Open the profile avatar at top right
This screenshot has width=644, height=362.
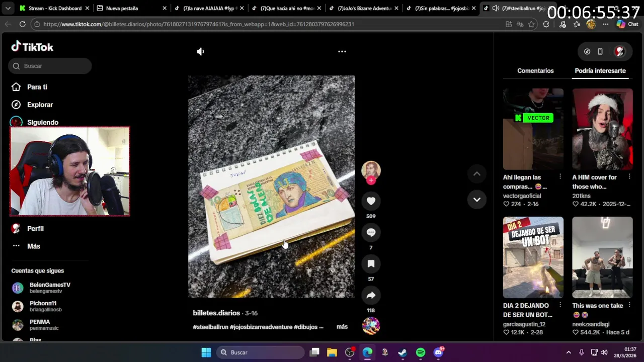620,51
